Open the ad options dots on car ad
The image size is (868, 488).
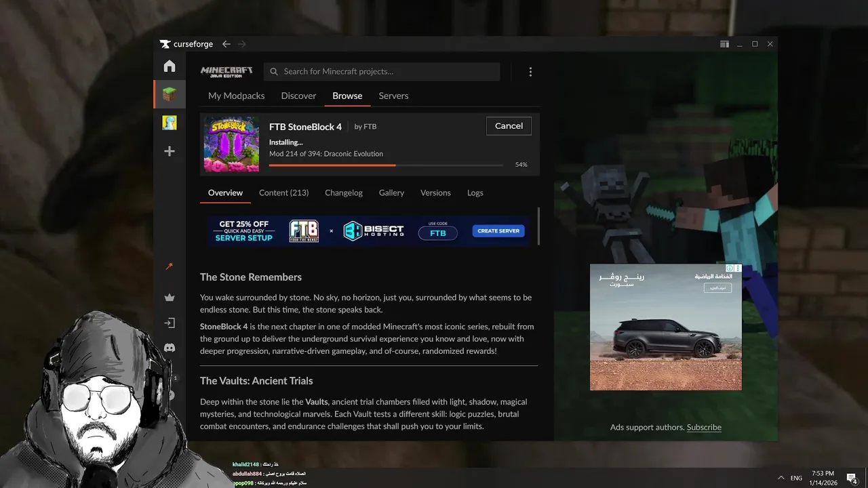point(738,268)
